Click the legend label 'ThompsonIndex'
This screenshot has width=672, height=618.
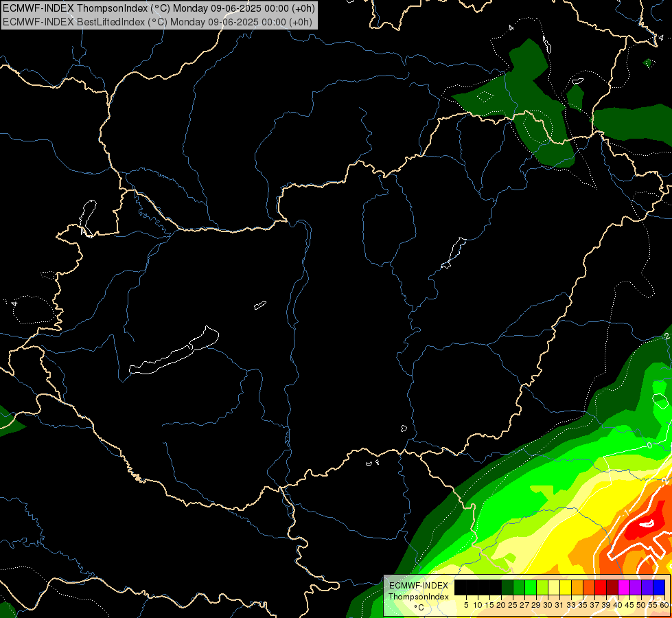click(419, 597)
